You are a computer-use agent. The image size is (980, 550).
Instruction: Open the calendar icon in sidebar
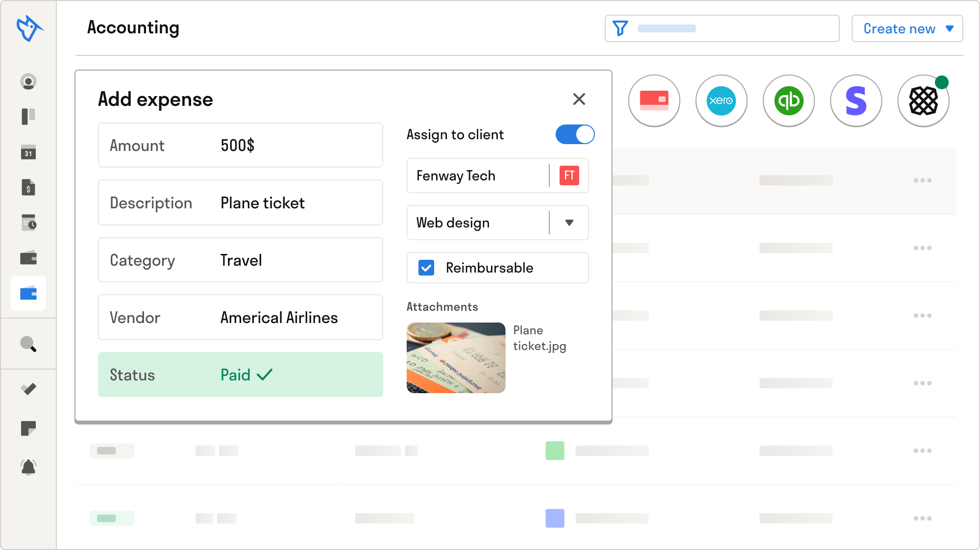click(28, 152)
